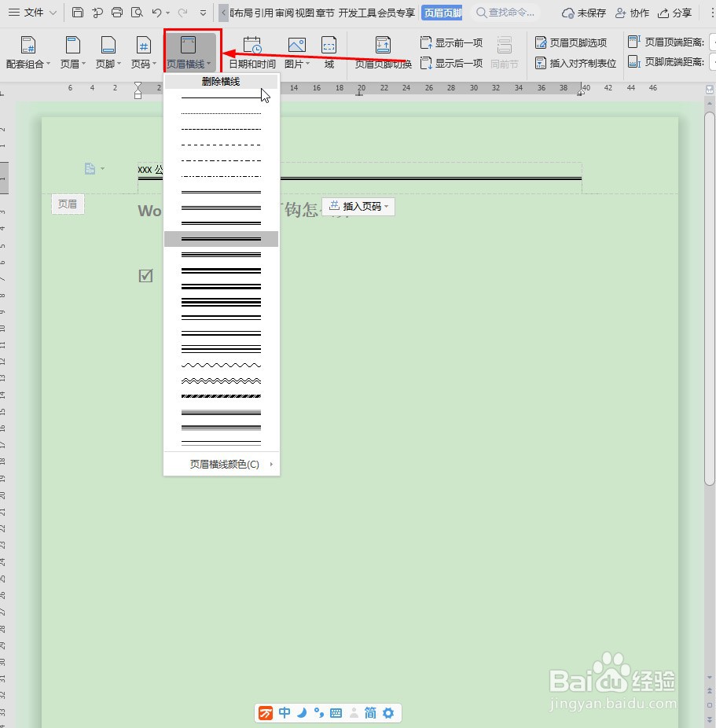Click the vertical scrollbar thumb
The image size is (716, 728).
(710, 299)
